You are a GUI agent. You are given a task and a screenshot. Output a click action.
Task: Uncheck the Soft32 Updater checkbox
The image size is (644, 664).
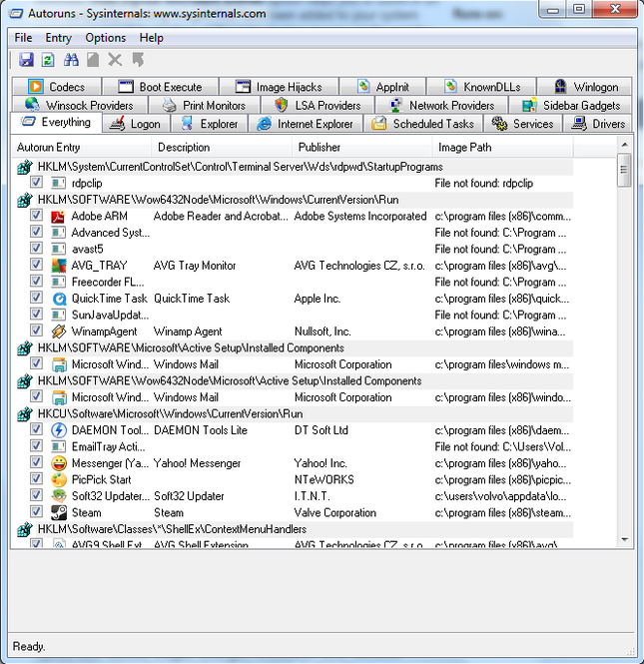pyautogui.click(x=36, y=495)
